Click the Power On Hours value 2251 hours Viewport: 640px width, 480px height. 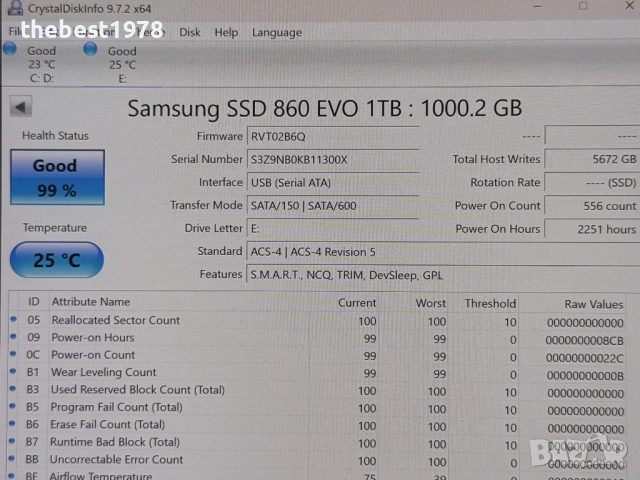pyautogui.click(x=592, y=229)
